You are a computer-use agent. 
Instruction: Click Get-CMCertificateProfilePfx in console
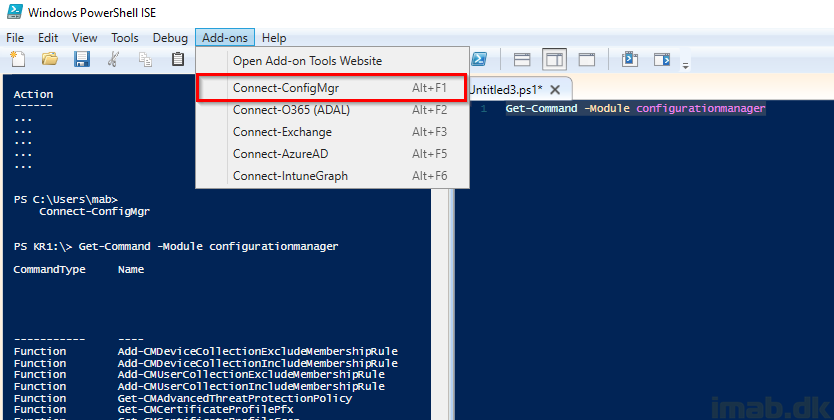(205, 410)
